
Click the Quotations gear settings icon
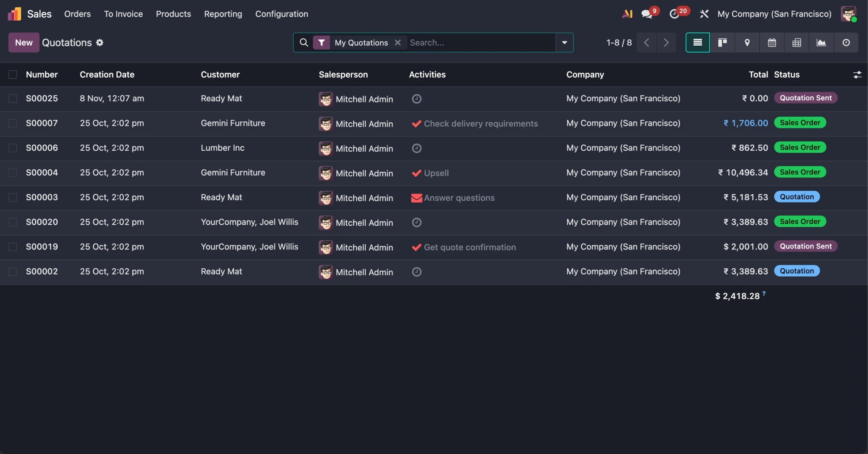pyautogui.click(x=100, y=43)
